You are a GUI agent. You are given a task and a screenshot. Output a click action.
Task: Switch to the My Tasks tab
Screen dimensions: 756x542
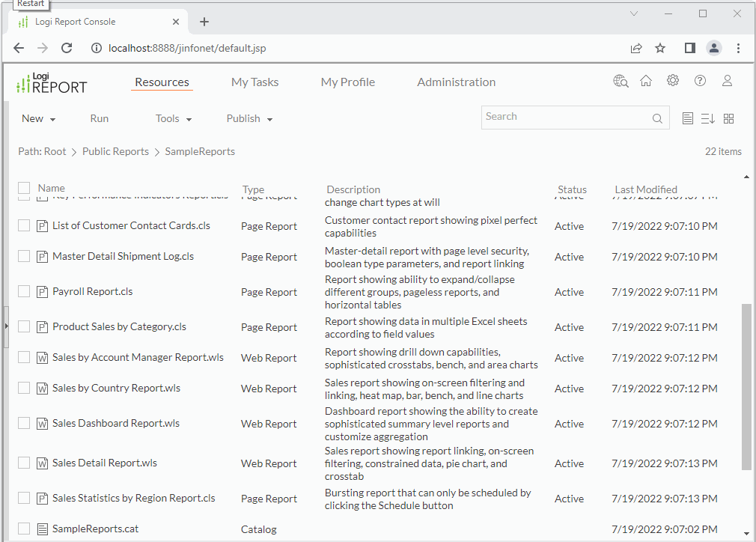[x=254, y=82]
